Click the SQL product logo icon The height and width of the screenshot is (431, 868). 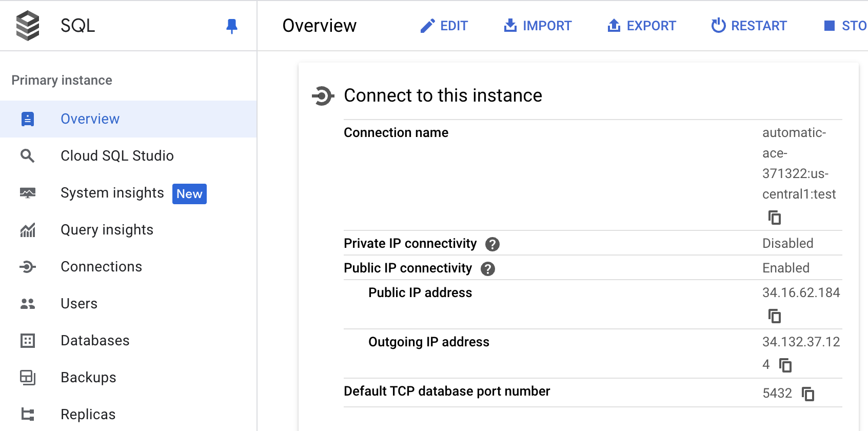click(x=28, y=26)
